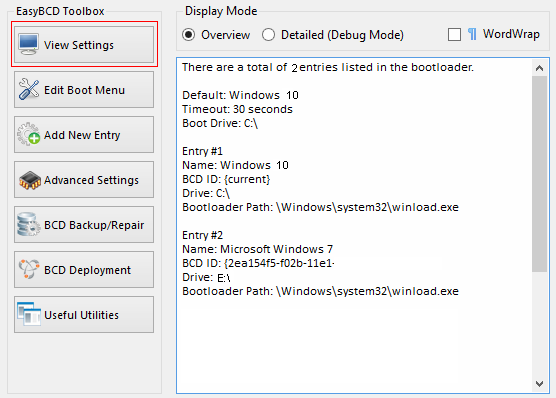Screen dimensions: 556x398
Task: Open Edit Boot Menu
Action: click(84, 90)
